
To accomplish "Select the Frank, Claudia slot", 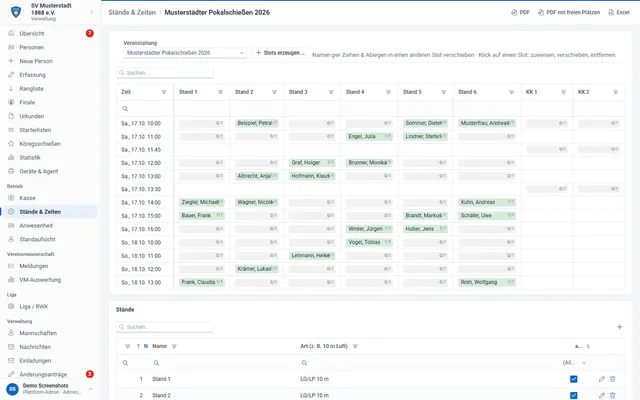I will (x=202, y=282).
